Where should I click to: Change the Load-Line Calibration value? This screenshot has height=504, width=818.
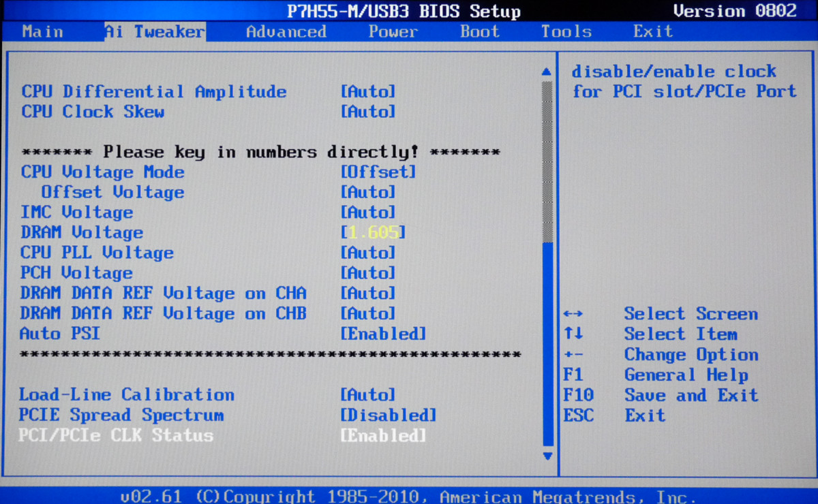click(x=368, y=394)
